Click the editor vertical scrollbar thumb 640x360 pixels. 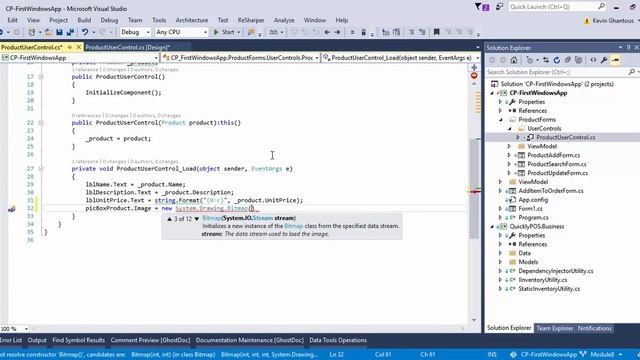(x=474, y=188)
